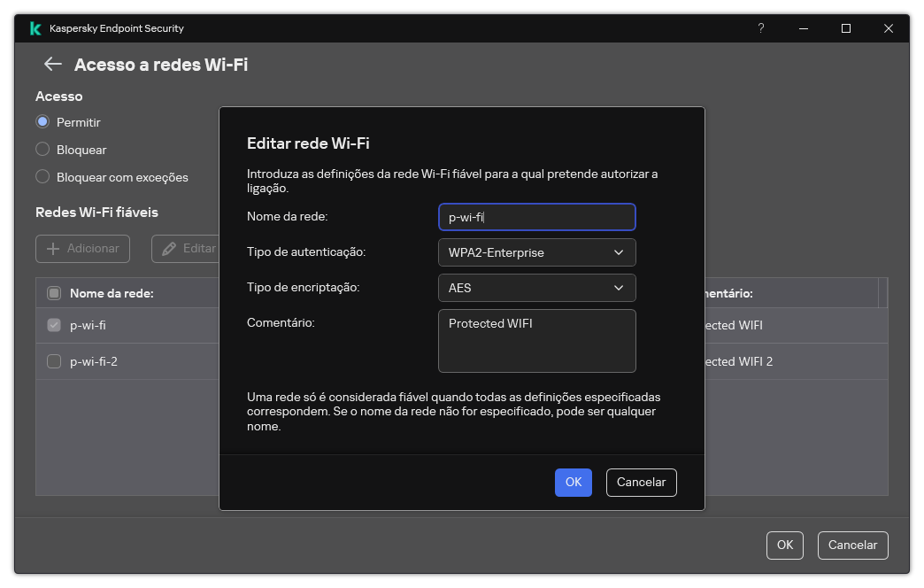Choose Bloquear com exceções

(x=42, y=176)
